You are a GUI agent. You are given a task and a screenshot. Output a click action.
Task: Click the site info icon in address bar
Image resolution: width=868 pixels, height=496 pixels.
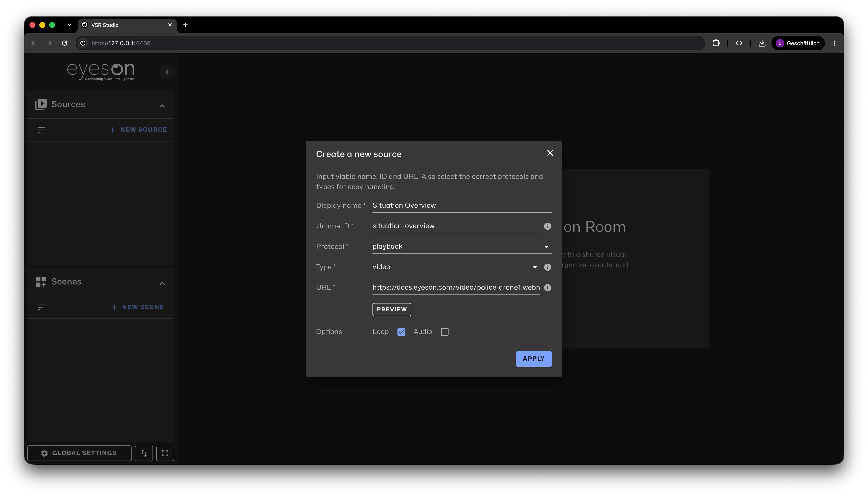pos(82,43)
